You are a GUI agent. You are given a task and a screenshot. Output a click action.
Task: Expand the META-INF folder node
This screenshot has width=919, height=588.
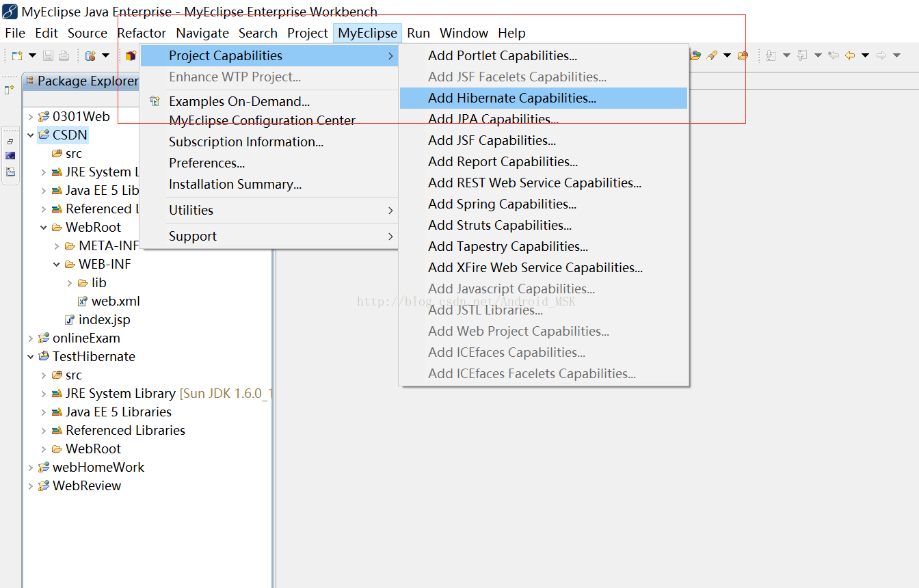pyautogui.click(x=57, y=246)
